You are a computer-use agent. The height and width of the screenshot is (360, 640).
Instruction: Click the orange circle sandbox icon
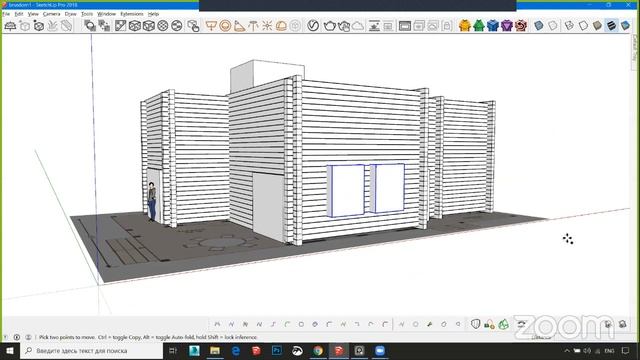(x=225, y=26)
